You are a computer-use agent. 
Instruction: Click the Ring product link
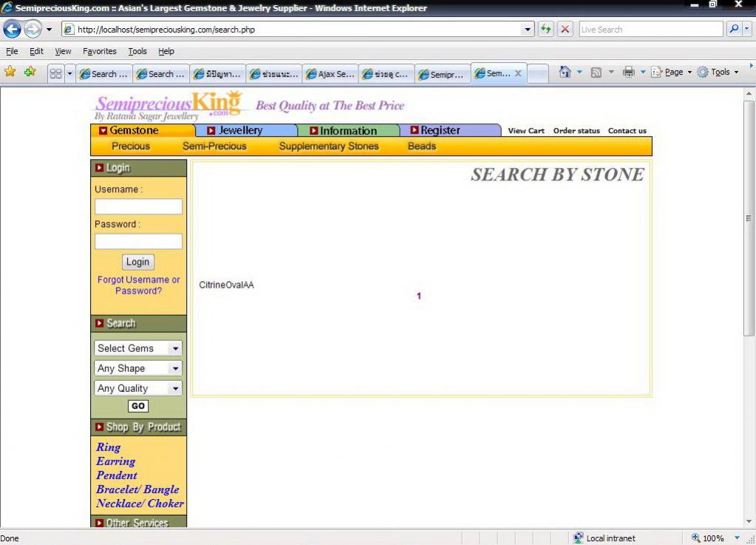click(108, 447)
